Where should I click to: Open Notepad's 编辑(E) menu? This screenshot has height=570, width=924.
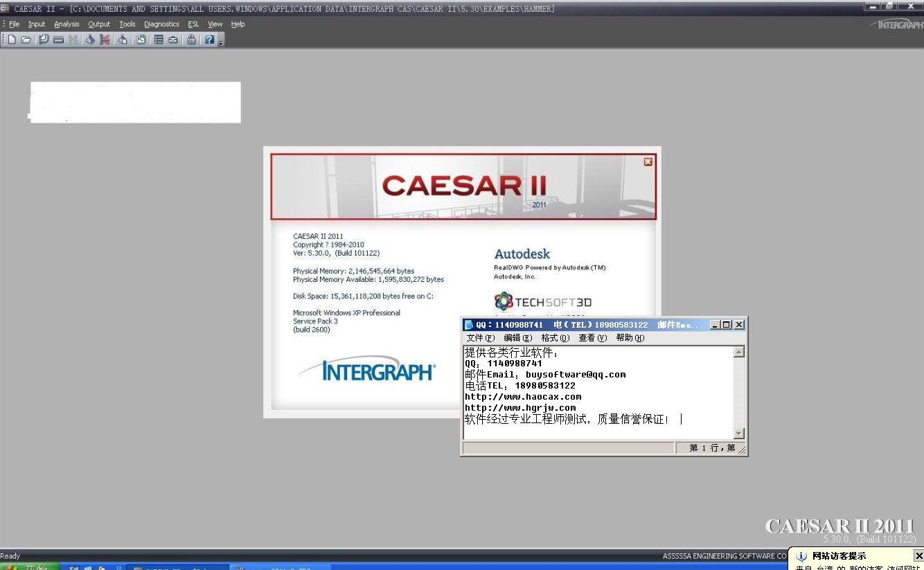click(x=518, y=338)
